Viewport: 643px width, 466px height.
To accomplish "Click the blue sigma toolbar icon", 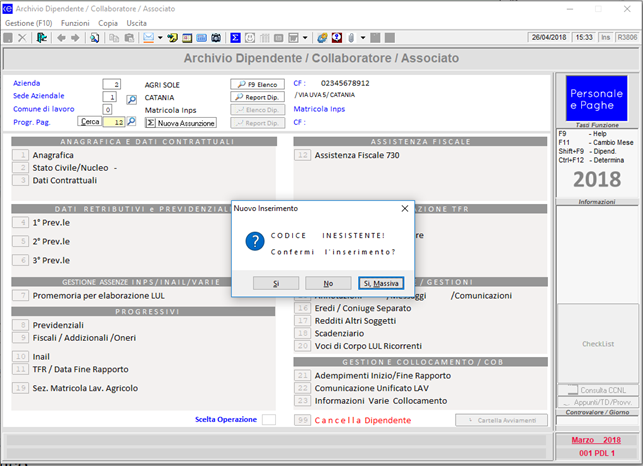I will 235,38.
